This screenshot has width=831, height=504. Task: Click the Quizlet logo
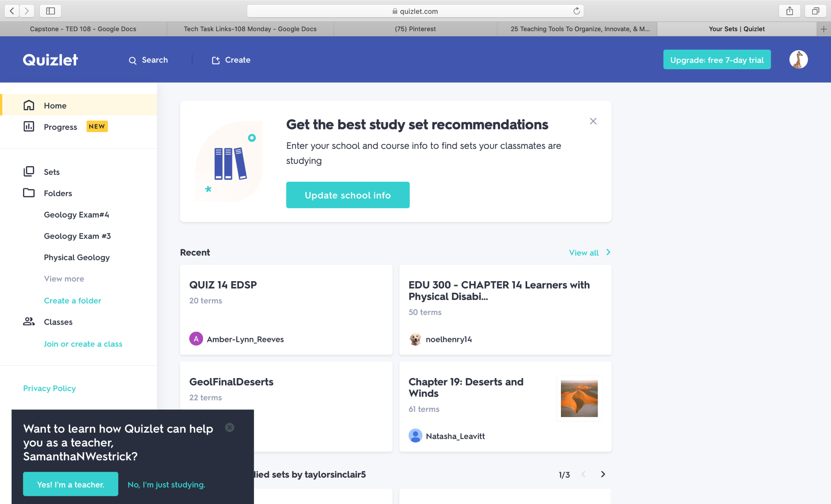[50, 60]
